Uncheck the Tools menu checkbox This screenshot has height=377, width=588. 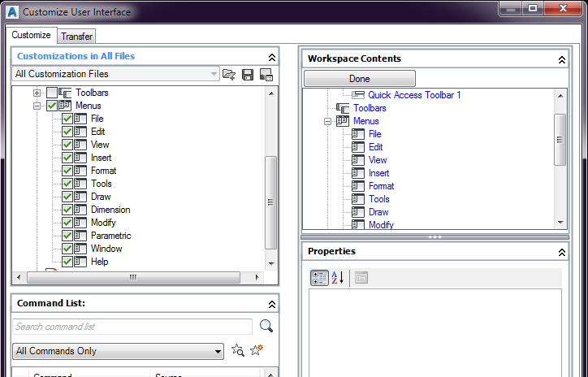coord(67,184)
